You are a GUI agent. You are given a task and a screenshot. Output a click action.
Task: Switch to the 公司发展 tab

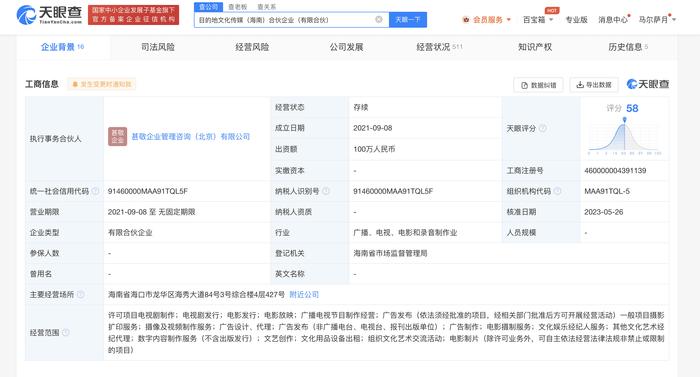[x=346, y=47]
